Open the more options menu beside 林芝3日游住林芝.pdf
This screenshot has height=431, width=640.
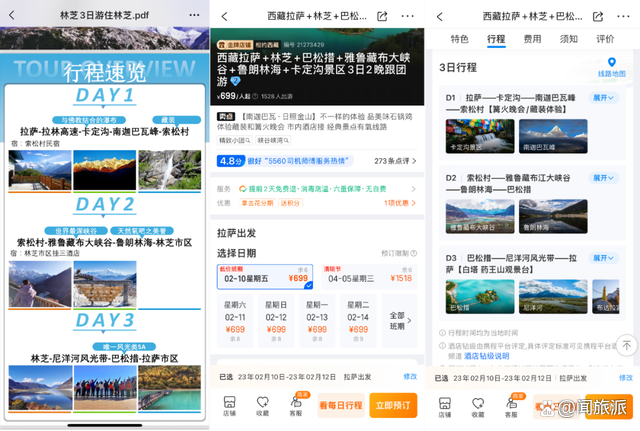click(190, 18)
